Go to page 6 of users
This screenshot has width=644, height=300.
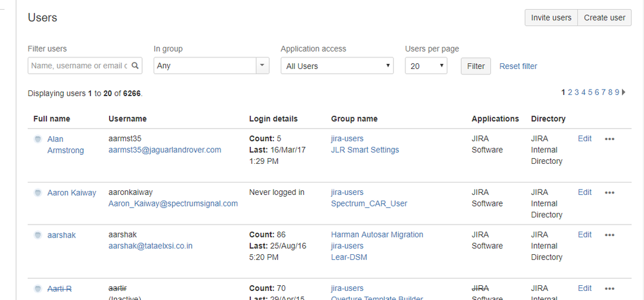597,92
